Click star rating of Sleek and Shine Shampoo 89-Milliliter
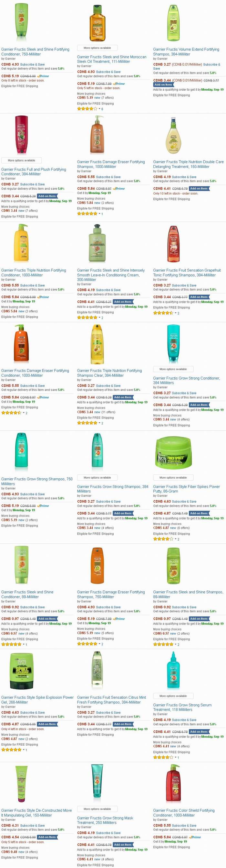Screen dimensions: 226x868 (x=163, y=644)
